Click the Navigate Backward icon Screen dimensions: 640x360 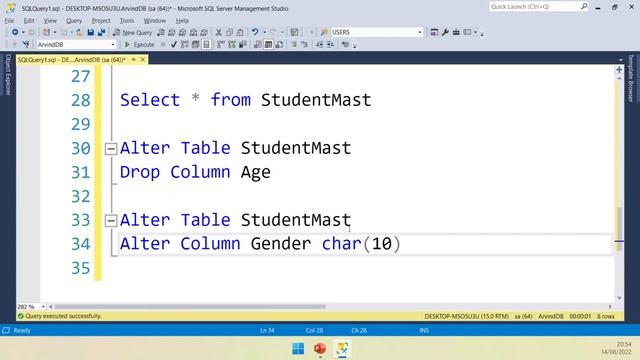[15, 32]
